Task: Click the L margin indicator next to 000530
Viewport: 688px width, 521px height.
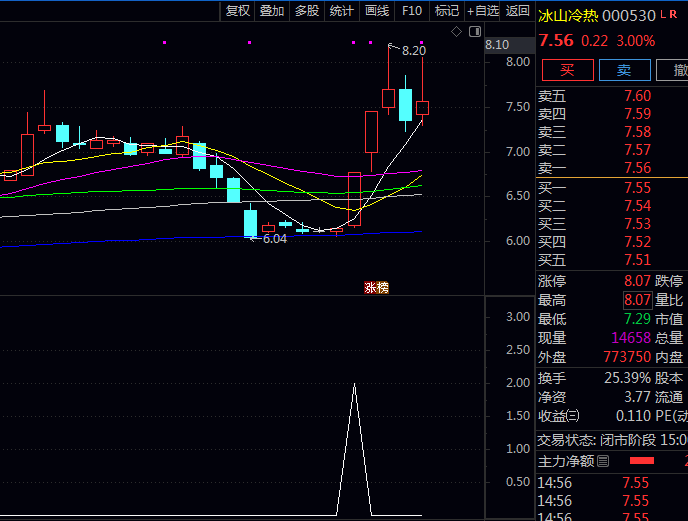Action: [x=662, y=15]
